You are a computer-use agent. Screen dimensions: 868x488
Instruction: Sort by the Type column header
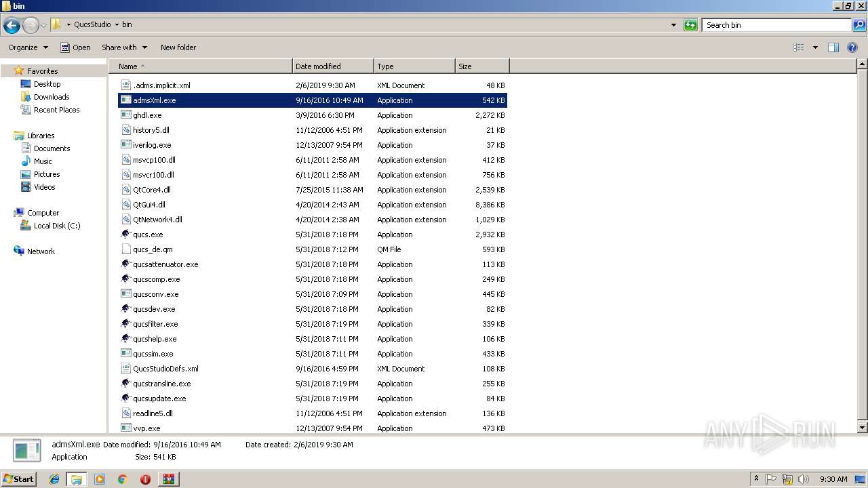pos(414,66)
